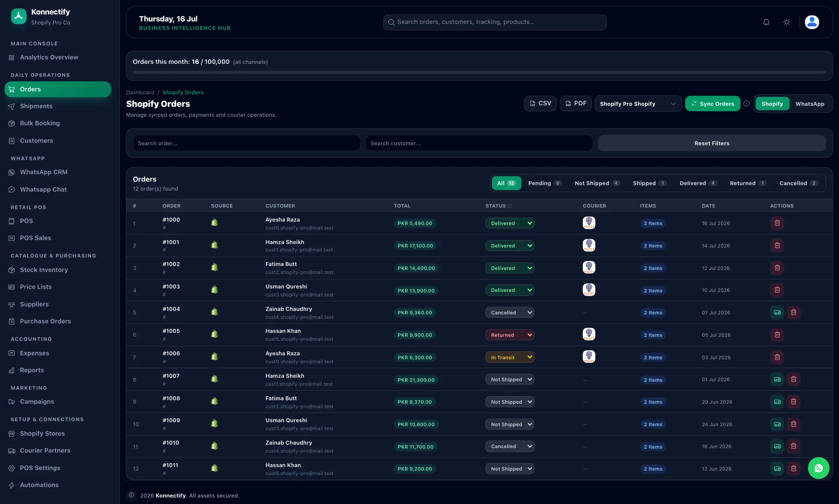Click the Status column info icon
This screenshot has width=839, height=504.
click(x=510, y=206)
